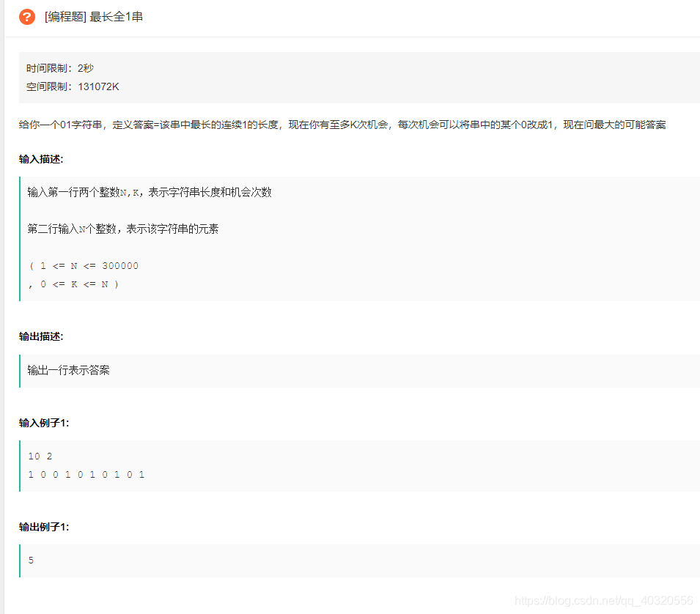Screen dimensions: 700x614
Task: Click the constraint ', 0 <= K <= N )'
Action: 73,284
